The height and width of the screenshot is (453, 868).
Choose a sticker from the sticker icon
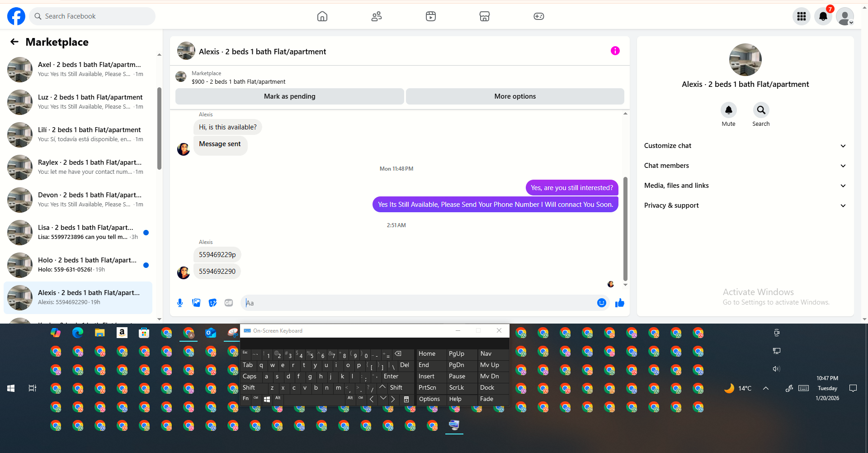tap(212, 303)
